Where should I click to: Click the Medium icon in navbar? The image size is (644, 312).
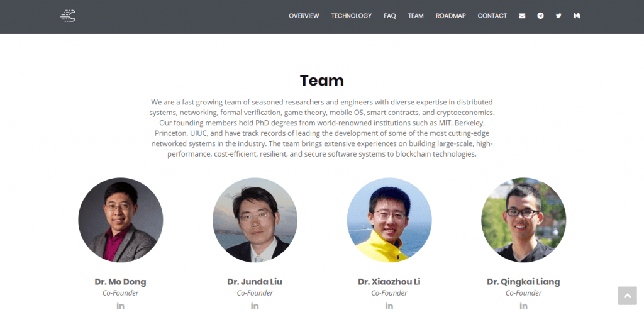[x=577, y=16]
